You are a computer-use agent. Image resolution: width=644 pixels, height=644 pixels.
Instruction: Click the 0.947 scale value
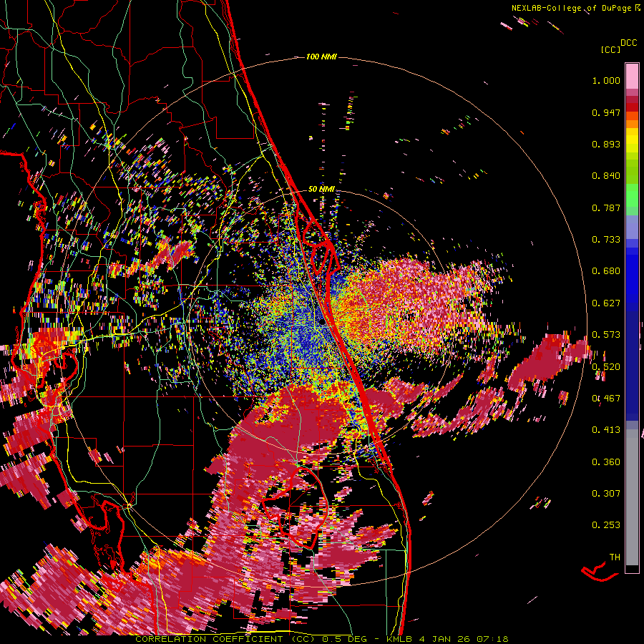tap(606, 112)
